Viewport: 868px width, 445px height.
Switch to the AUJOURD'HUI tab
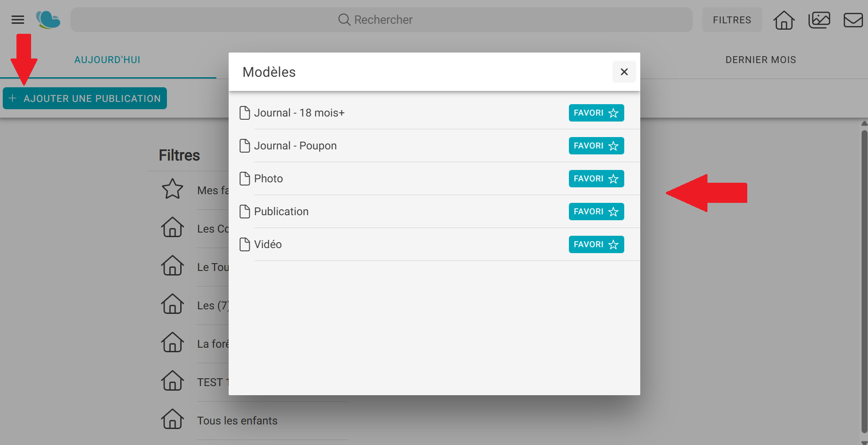pos(107,60)
